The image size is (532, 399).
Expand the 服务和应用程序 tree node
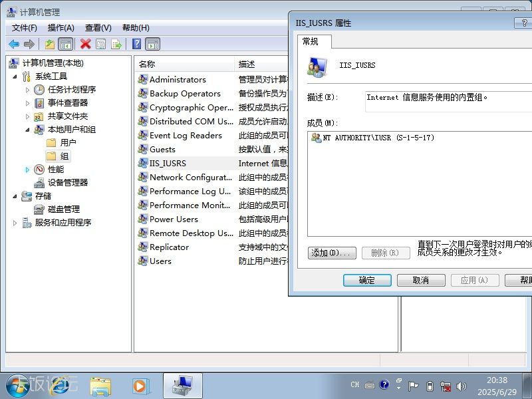click(x=15, y=223)
